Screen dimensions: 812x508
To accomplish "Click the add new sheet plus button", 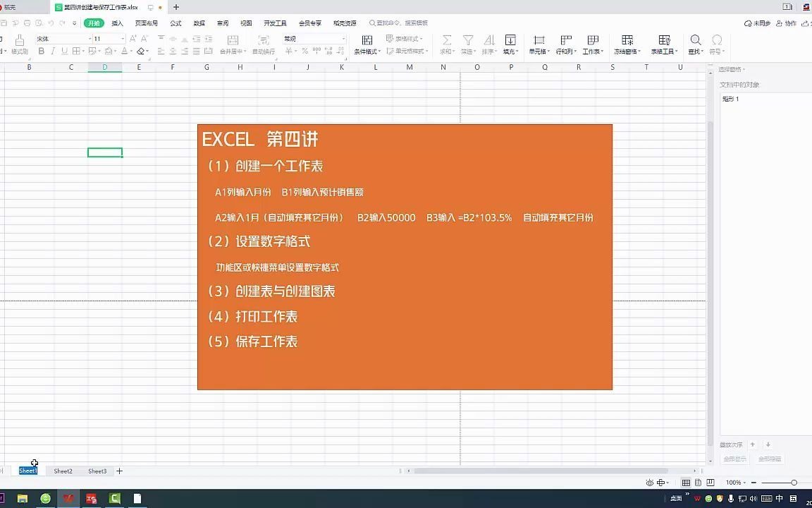I will (119, 471).
